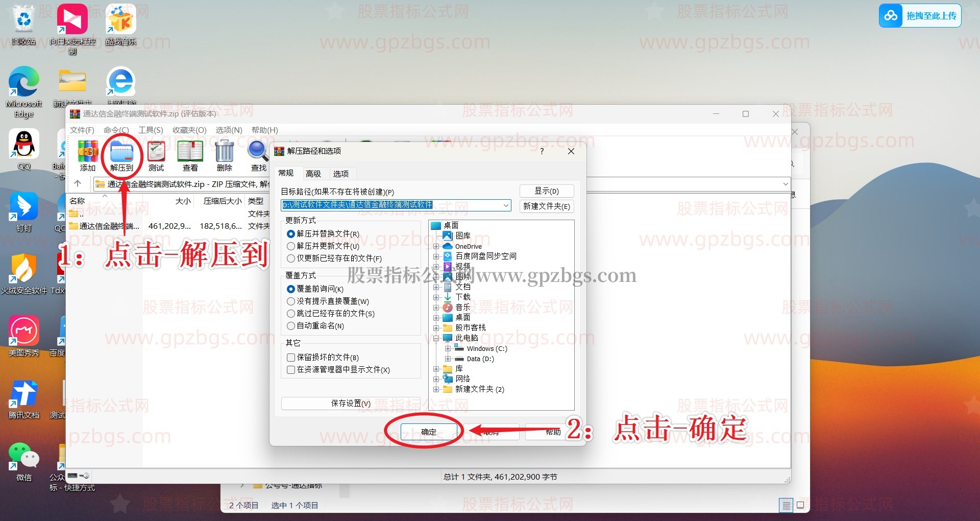The height and width of the screenshot is (521, 980).
Task: Open WinRAR address bar dropdown arrow
Action: click(786, 184)
